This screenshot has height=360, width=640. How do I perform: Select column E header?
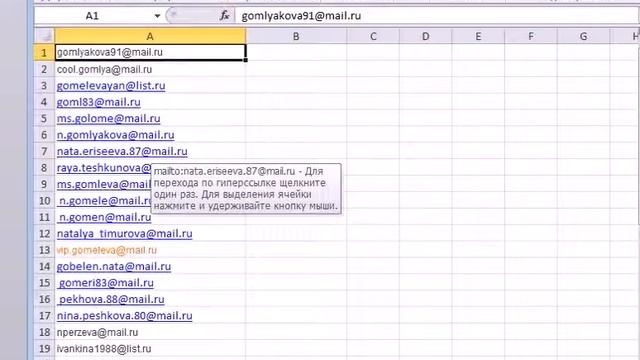[x=478, y=36]
